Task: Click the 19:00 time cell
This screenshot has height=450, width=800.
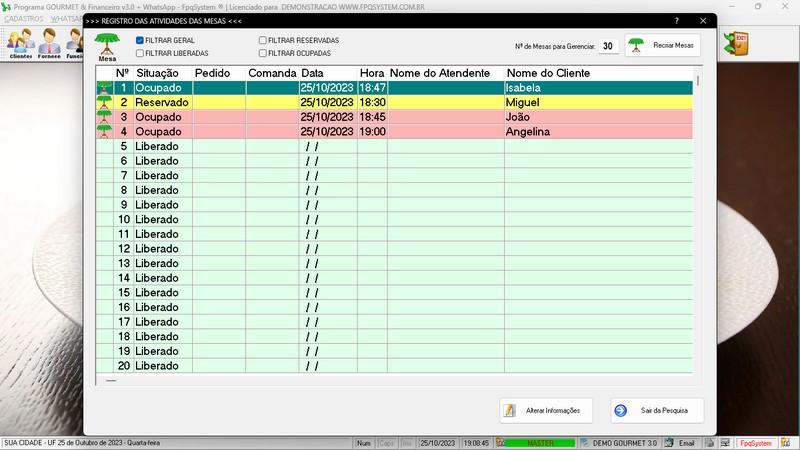Action: click(372, 131)
